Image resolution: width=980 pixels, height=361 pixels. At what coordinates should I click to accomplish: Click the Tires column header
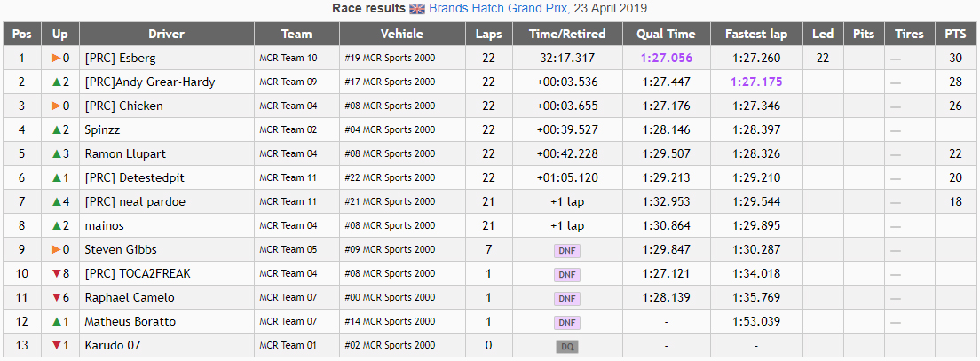pyautogui.click(x=909, y=34)
